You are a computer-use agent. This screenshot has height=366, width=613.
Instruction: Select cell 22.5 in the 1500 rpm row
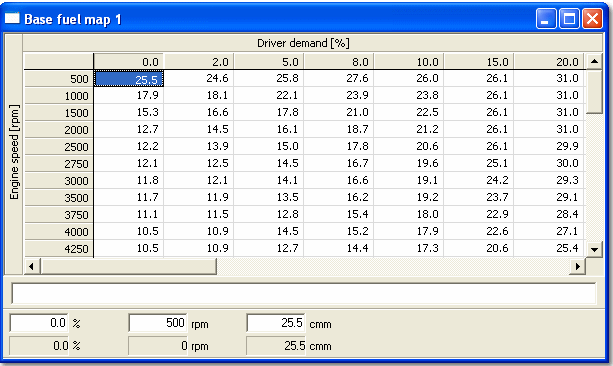(409, 112)
